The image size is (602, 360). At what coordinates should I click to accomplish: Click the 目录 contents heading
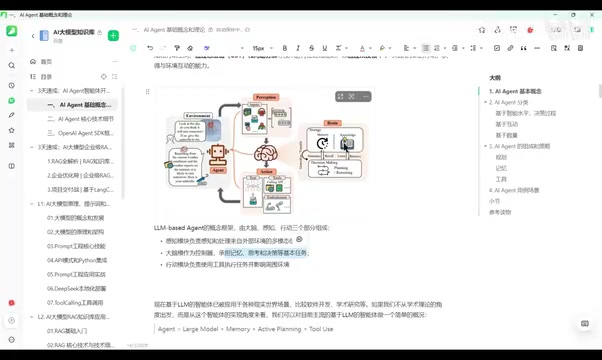tap(46, 77)
